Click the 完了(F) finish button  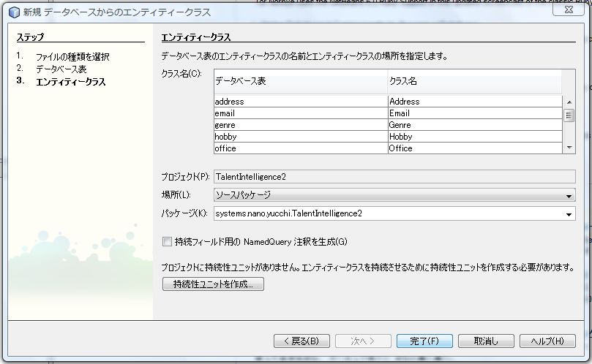pos(424,341)
